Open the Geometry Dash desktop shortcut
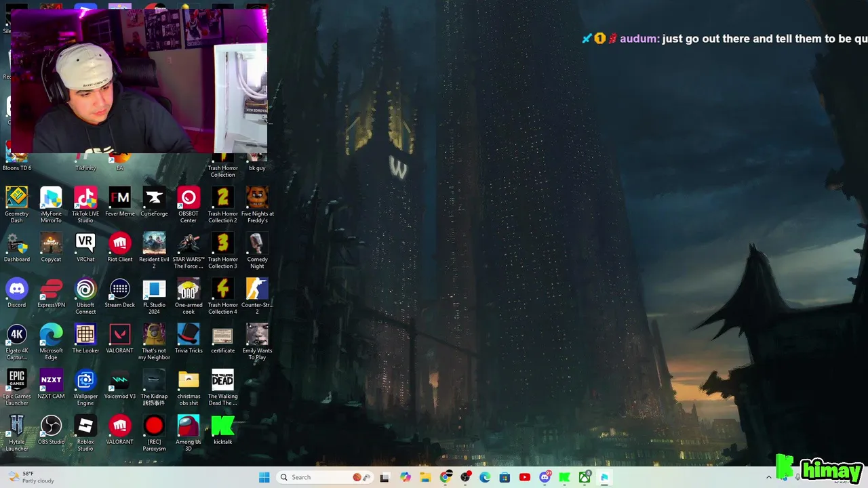 click(x=17, y=205)
